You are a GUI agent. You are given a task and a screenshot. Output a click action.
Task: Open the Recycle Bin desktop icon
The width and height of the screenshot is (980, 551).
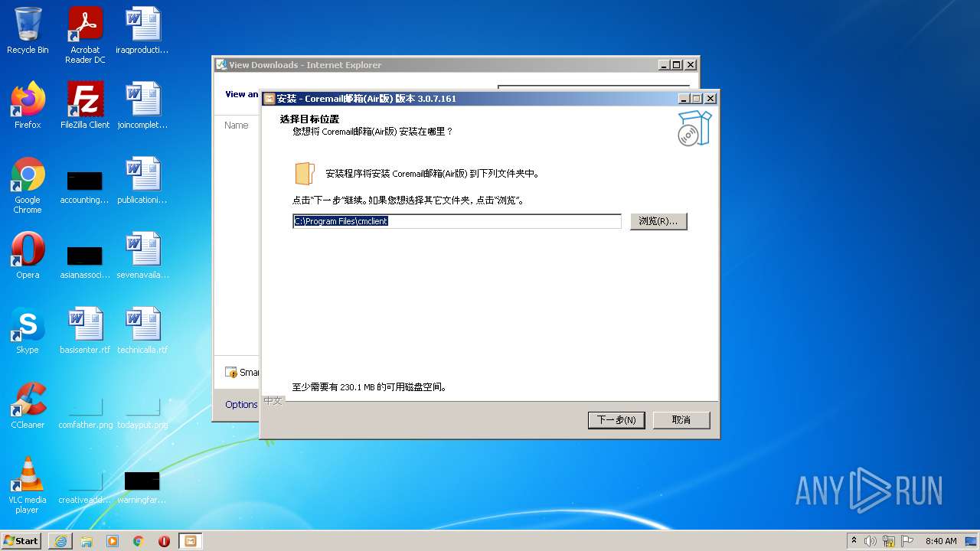point(28,31)
